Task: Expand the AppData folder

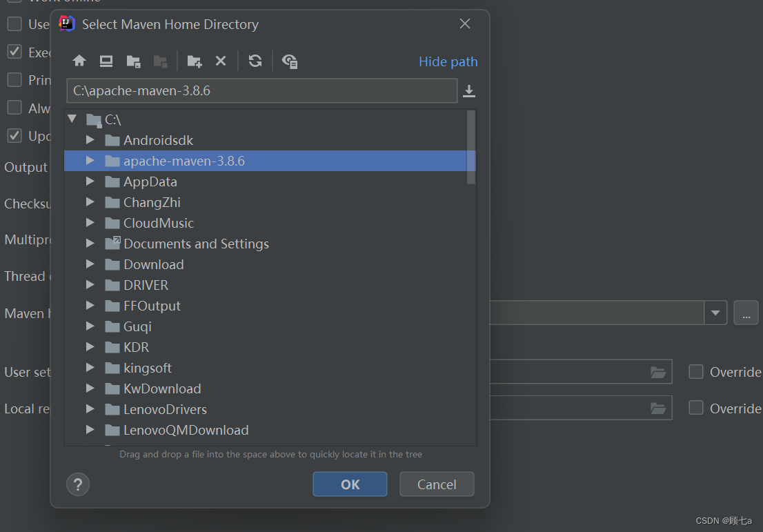Action: (x=90, y=181)
